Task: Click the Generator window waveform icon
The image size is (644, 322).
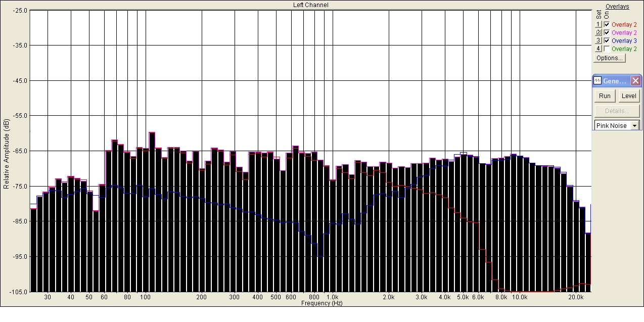Action: [597, 81]
